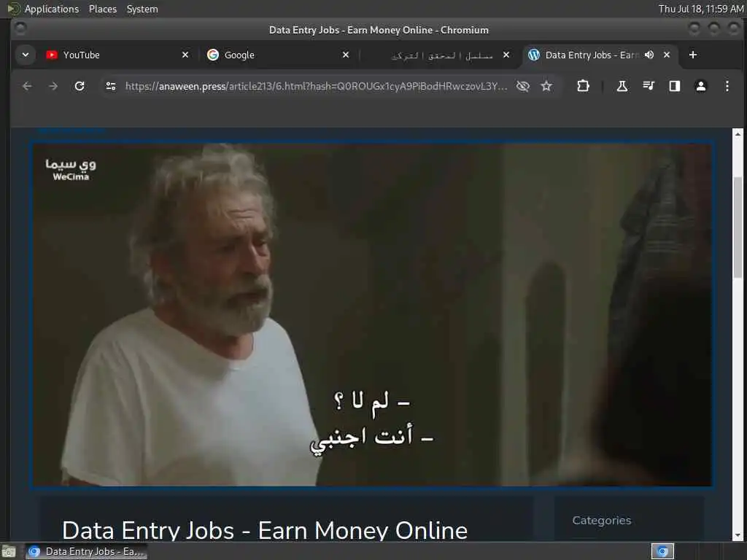This screenshot has width=747, height=560.
Task: Click the anaween.press URL address bar
Action: pyautogui.click(x=317, y=86)
